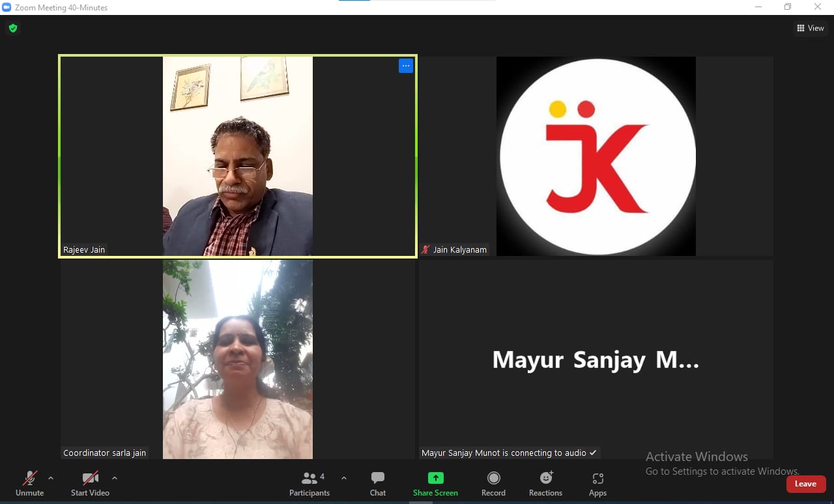Open the Apps panel
This screenshot has height=504, width=834.
click(x=597, y=483)
